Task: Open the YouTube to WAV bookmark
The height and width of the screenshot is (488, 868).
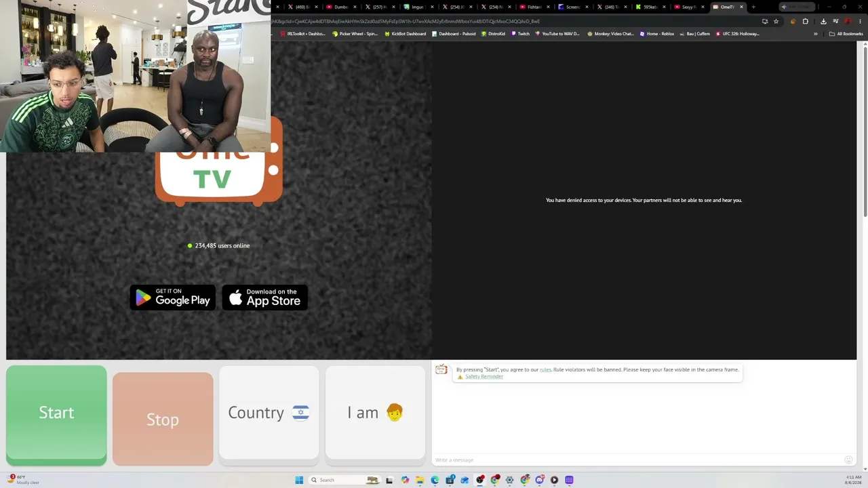Action: click(557, 34)
